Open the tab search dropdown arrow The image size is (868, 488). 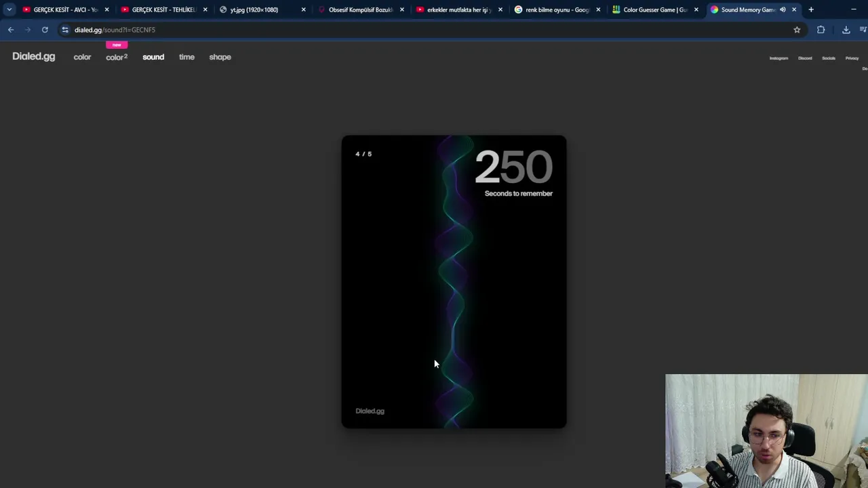9,9
